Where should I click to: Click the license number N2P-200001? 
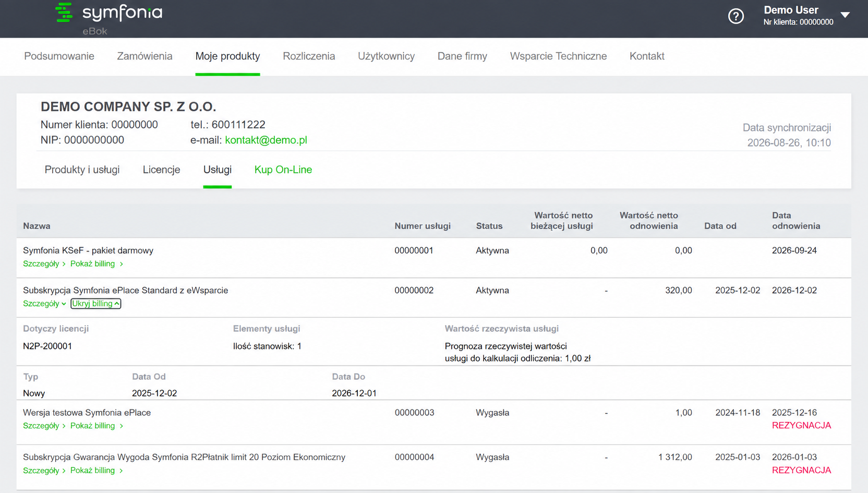coord(47,346)
